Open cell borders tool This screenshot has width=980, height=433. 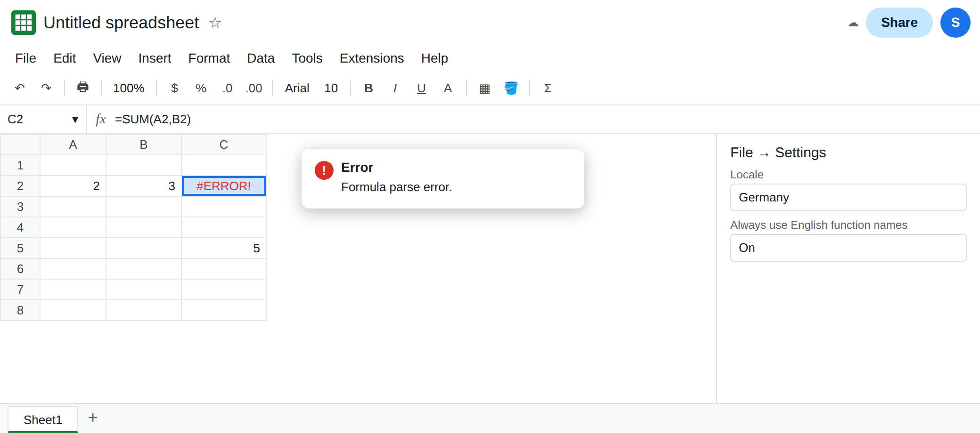point(484,88)
